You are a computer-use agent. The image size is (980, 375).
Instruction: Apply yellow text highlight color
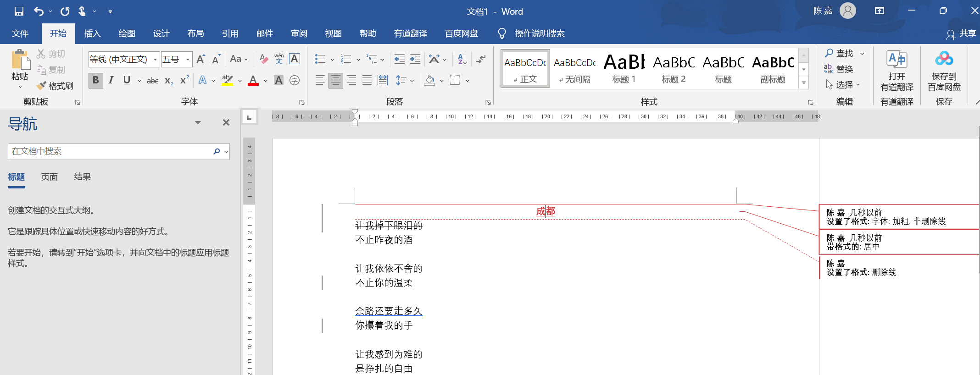tap(228, 80)
